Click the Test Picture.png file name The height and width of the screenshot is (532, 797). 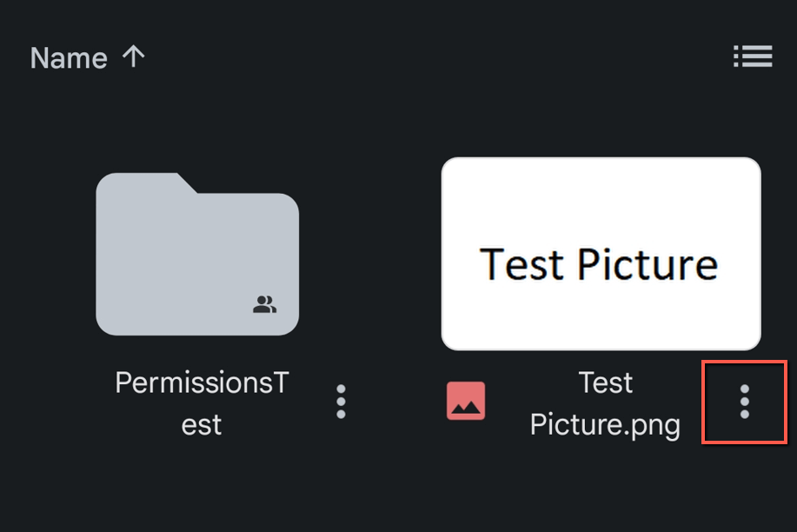pos(605,403)
